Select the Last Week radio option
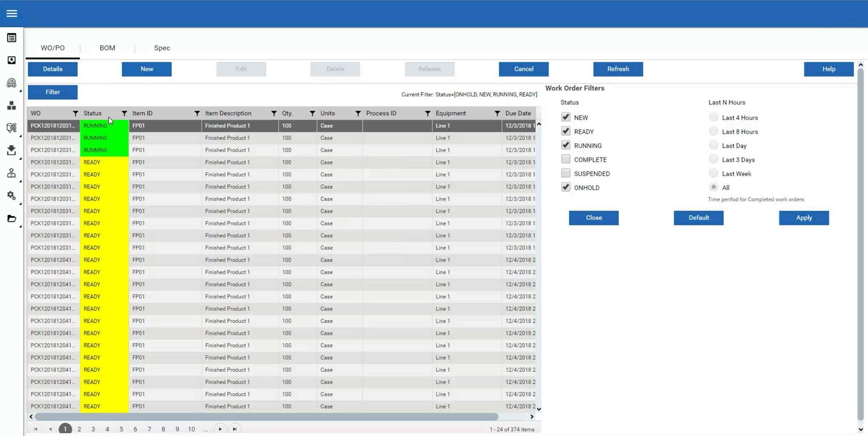868x436 pixels. tap(713, 173)
